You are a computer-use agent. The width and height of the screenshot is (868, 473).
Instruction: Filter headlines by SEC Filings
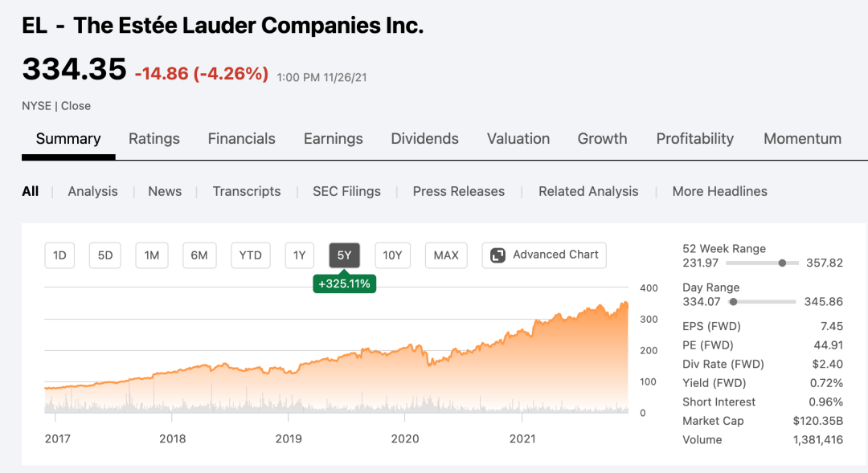coord(346,191)
